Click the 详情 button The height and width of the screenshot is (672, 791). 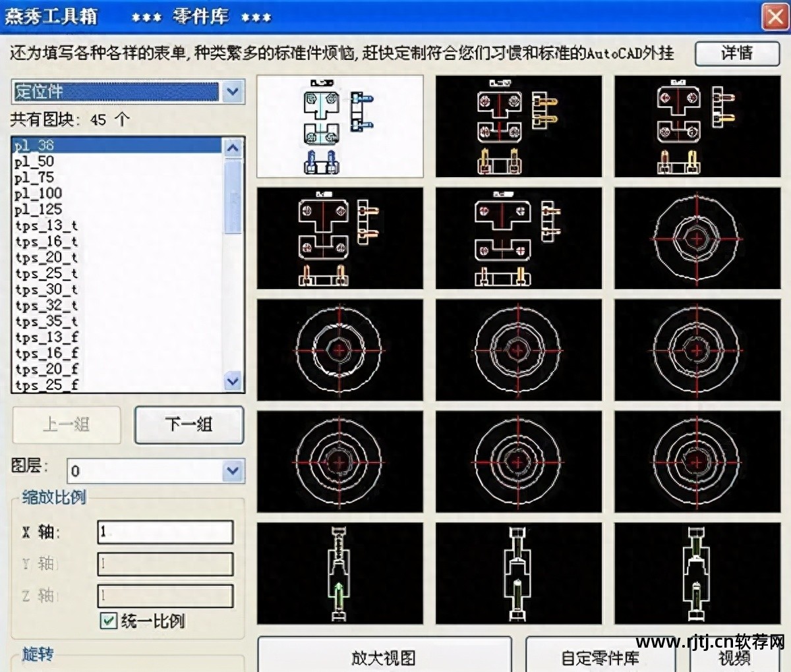(736, 54)
